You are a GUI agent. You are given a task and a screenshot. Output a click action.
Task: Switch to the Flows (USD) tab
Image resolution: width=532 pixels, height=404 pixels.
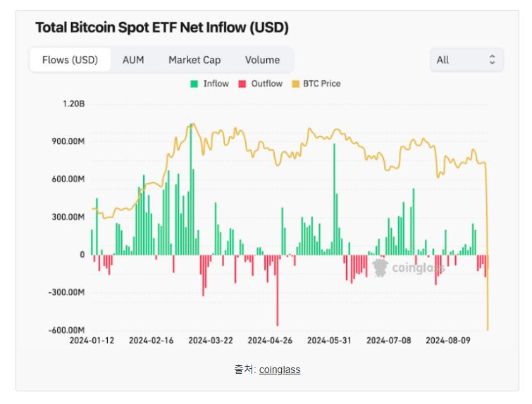pos(70,60)
